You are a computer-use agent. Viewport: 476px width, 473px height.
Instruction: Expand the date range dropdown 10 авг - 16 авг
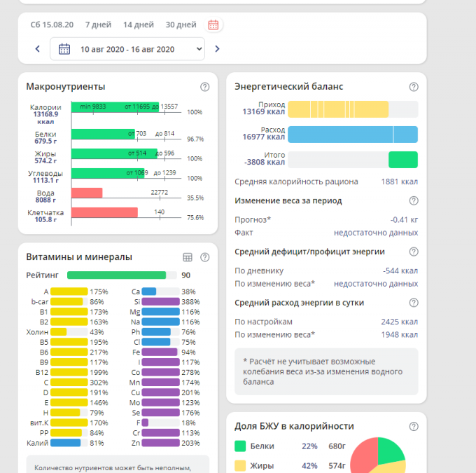129,49
